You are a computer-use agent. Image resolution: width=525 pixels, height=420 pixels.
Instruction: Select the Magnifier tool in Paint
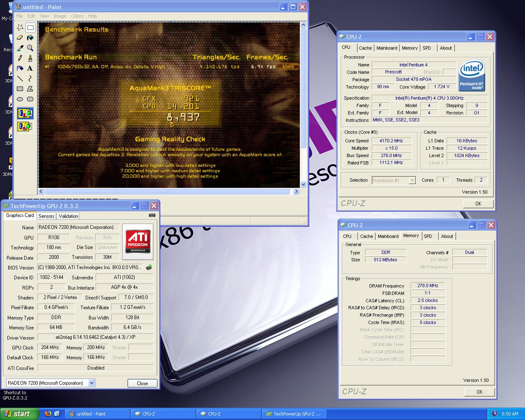point(30,48)
